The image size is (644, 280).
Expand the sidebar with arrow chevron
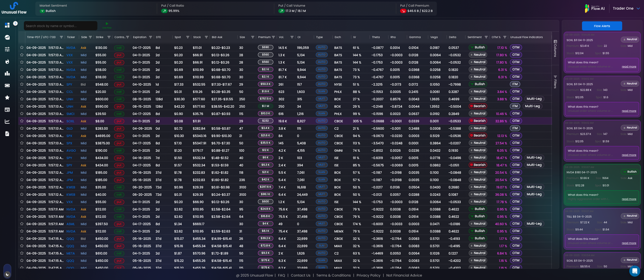(15, 23)
